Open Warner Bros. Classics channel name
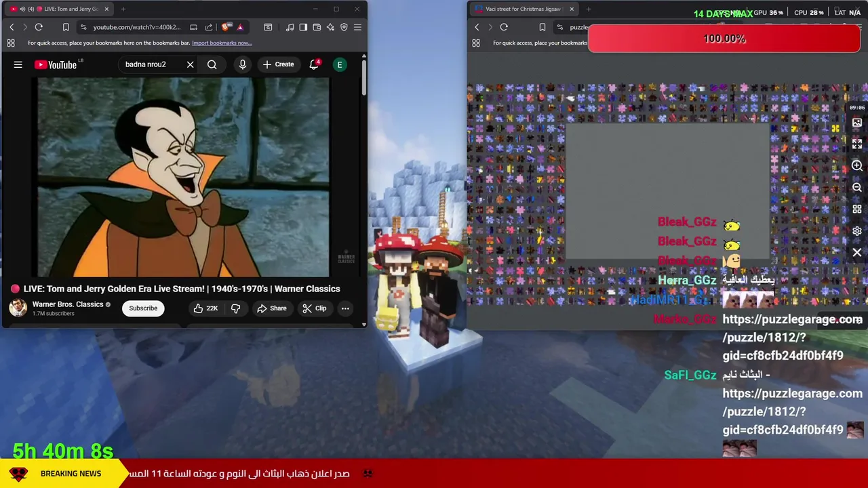This screenshot has height=488, width=868. [x=68, y=304]
